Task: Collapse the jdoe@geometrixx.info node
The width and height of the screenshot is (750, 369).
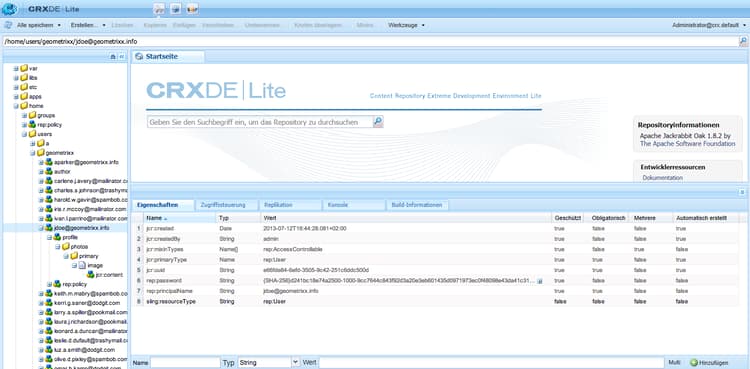Action: click(x=41, y=228)
